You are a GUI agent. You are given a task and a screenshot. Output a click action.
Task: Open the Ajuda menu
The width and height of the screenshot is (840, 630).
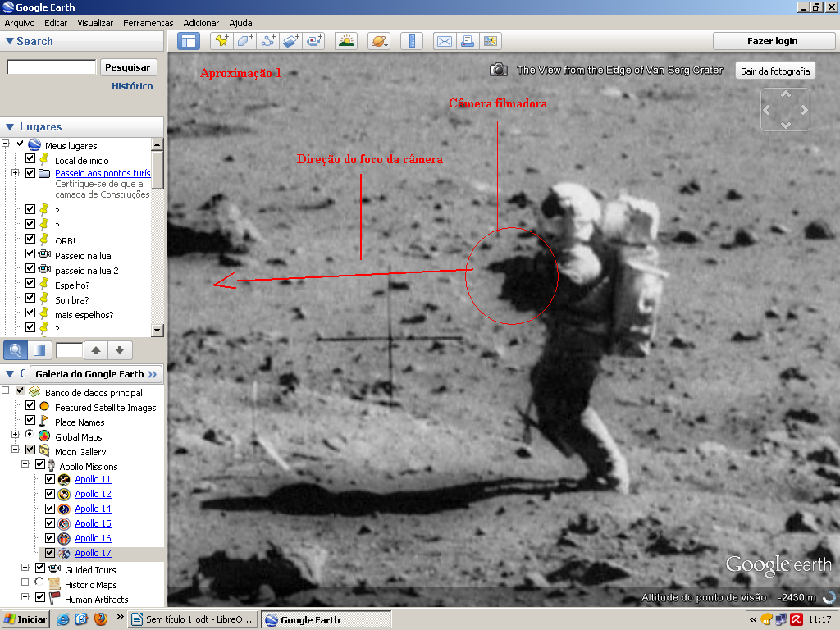point(240,23)
